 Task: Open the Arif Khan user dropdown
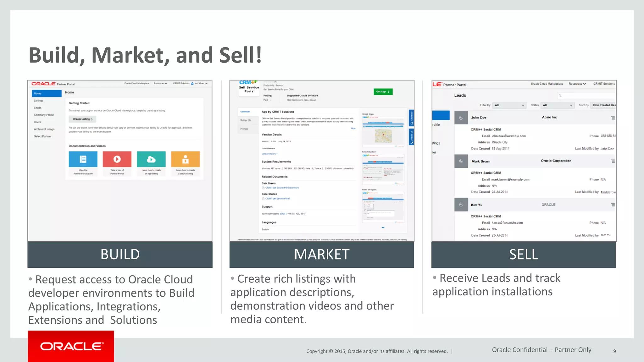coord(201,84)
